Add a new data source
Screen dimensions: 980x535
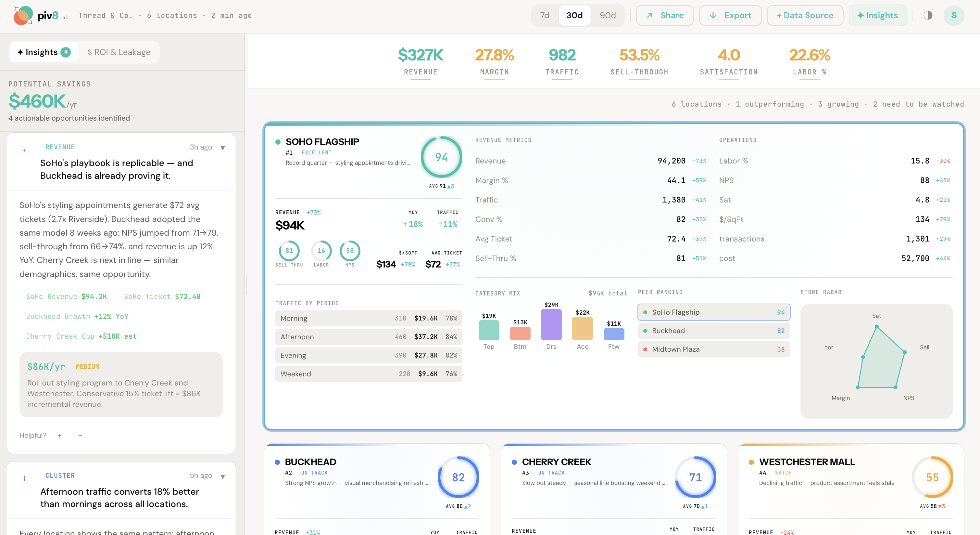tap(805, 15)
